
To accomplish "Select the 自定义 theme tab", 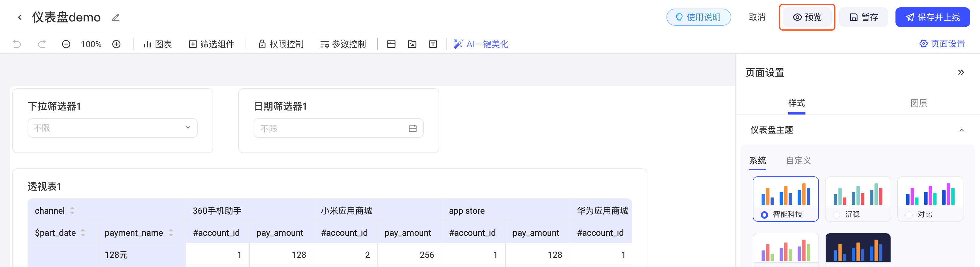I will (x=798, y=160).
